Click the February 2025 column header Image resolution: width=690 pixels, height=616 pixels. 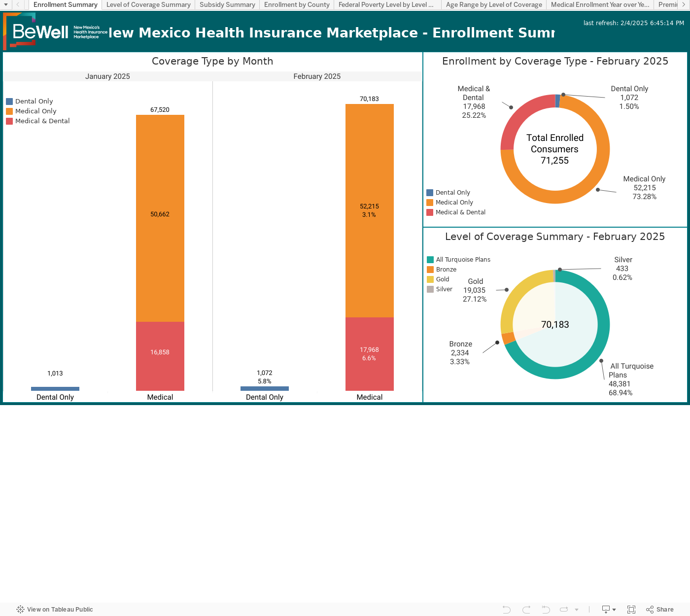(x=317, y=76)
